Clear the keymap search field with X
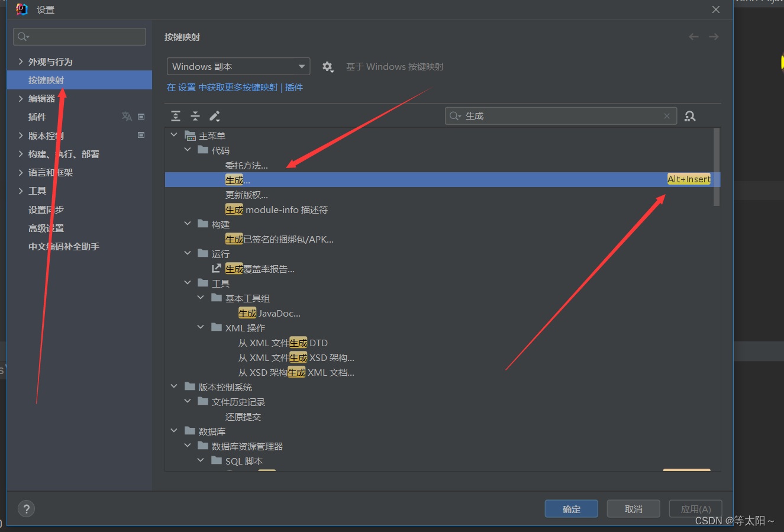Screen dimensions: 784x532 point(667,116)
